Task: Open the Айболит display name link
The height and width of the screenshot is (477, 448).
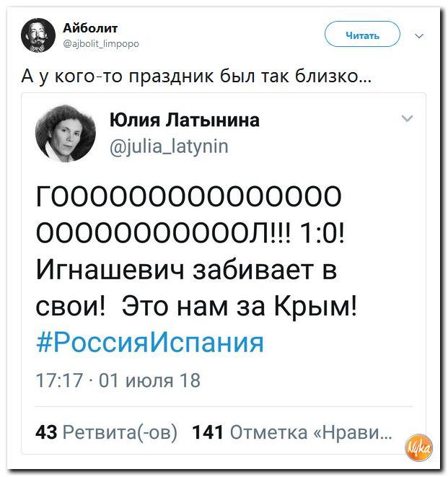Action: [x=90, y=28]
